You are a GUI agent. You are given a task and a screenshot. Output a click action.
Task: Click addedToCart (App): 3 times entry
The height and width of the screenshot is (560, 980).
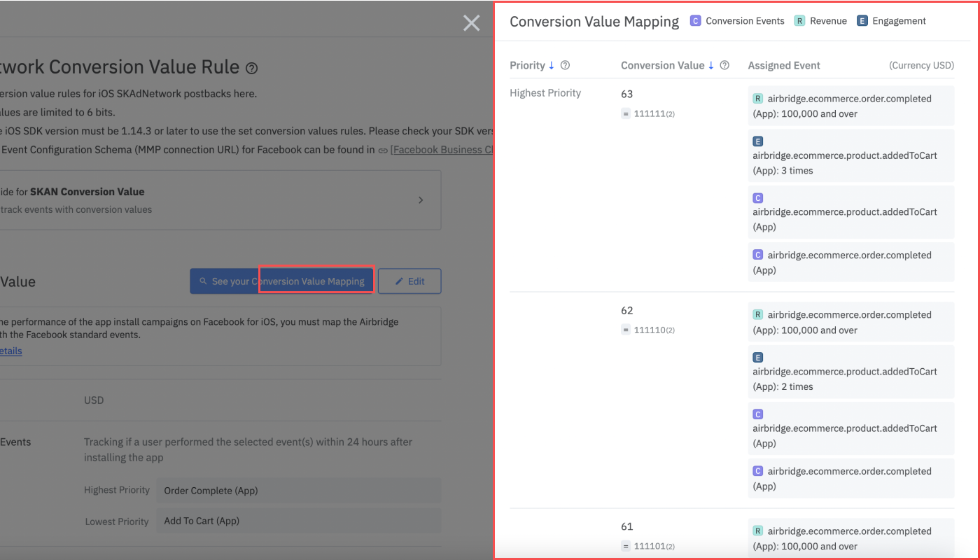click(x=851, y=155)
